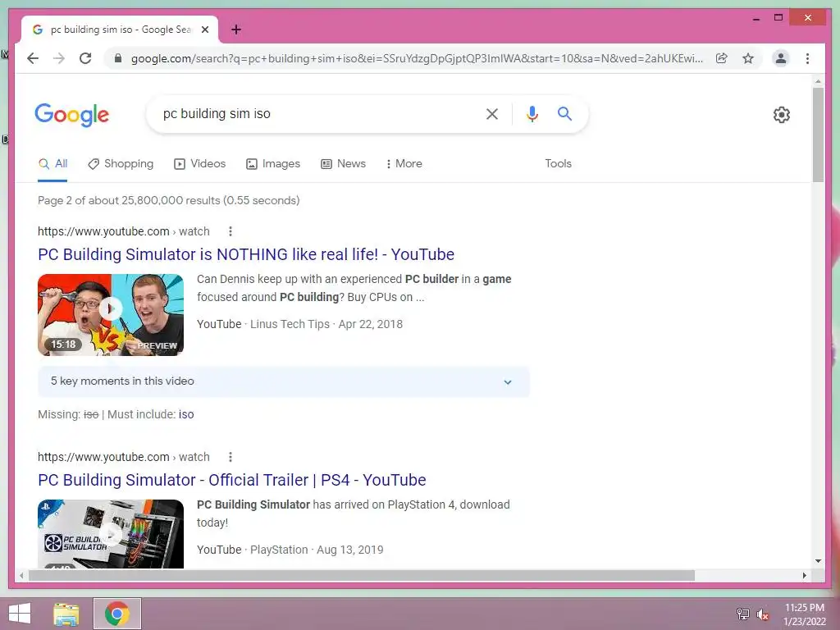Viewport: 840px width, 630px height.
Task: Click the horizontal scrollbar thumb
Action: [361, 575]
